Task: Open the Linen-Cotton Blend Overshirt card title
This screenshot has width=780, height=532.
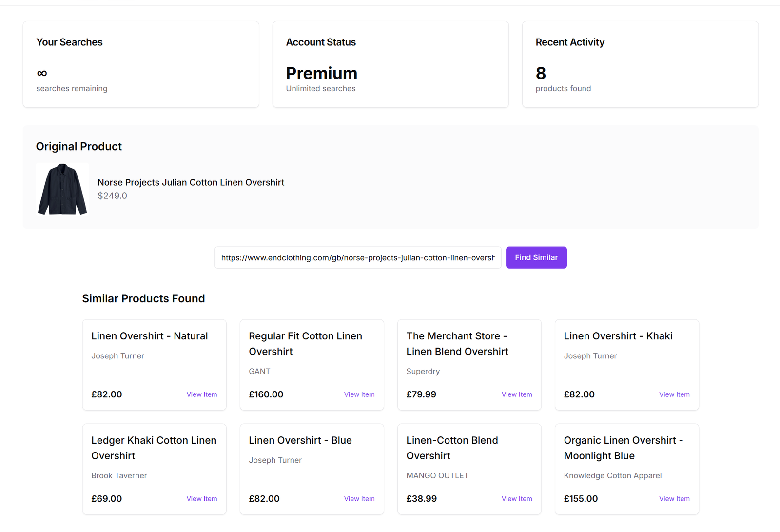Action: click(x=452, y=448)
